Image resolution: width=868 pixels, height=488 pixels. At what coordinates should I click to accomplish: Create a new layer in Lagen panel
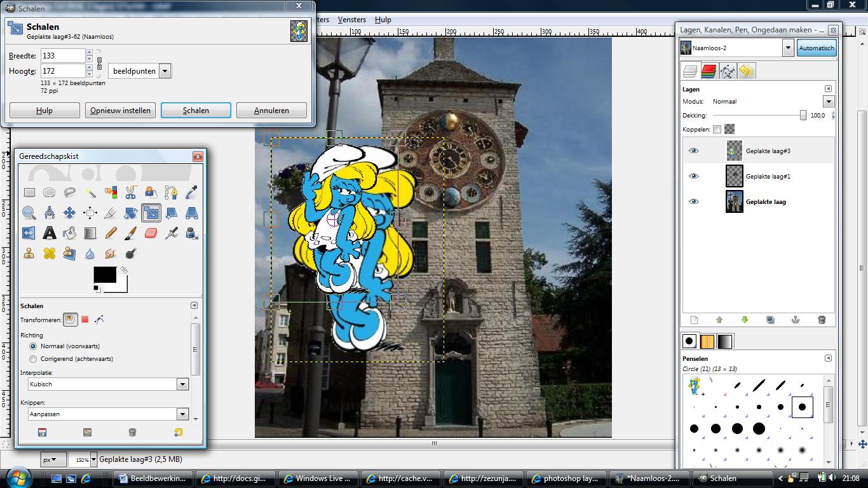pyautogui.click(x=694, y=320)
